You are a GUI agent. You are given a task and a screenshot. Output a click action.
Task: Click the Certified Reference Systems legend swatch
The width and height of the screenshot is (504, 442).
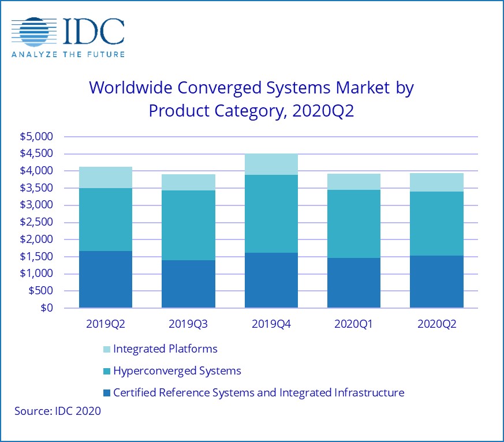106,393
